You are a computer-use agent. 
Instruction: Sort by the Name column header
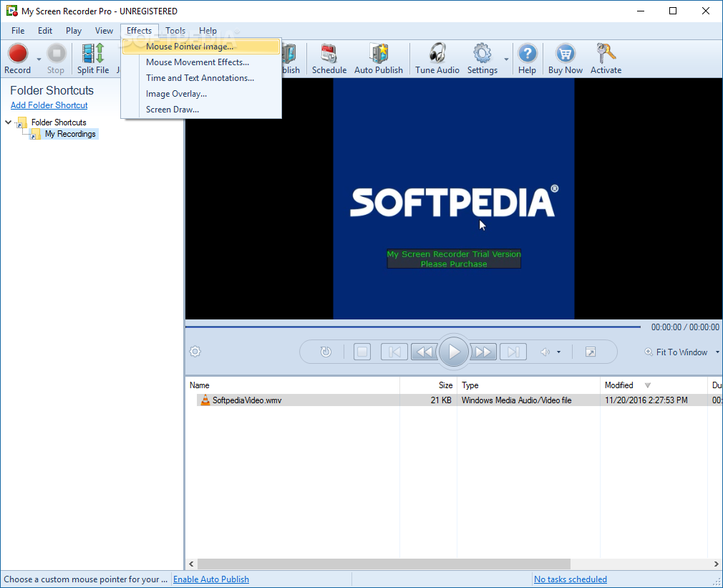click(x=292, y=385)
